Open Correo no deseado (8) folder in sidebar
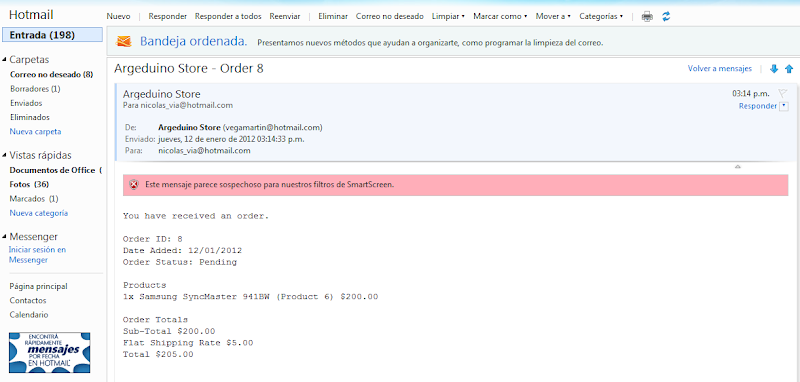The image size is (800, 382). point(52,74)
